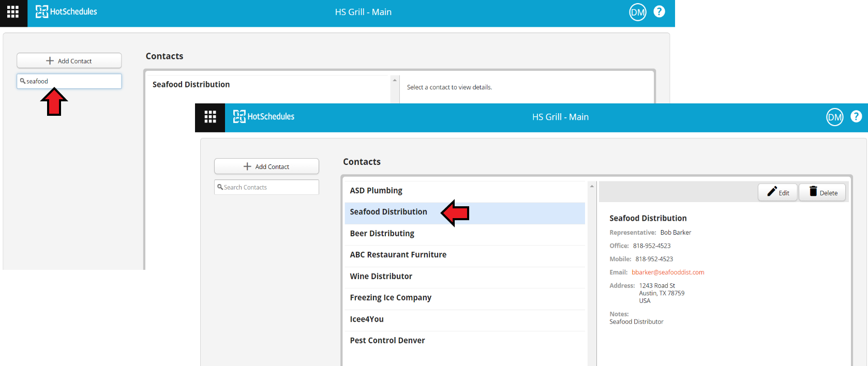Click the HotSchedules logo in the back window
The width and height of the screenshot is (868, 366).
(x=66, y=11)
